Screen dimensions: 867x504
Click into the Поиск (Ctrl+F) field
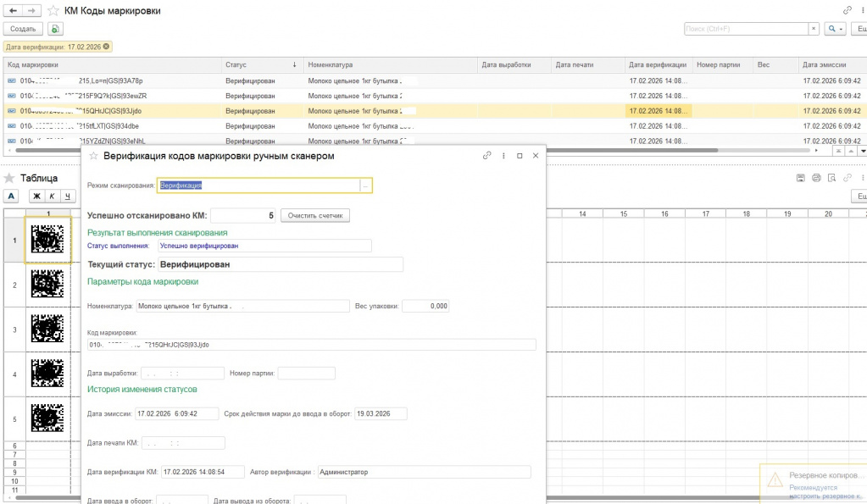746,29
